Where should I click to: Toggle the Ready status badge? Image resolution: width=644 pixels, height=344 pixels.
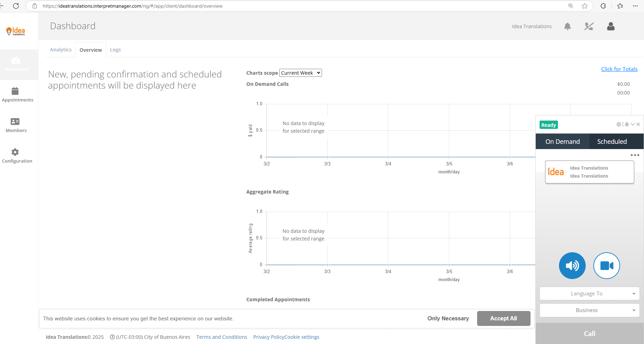tap(549, 125)
